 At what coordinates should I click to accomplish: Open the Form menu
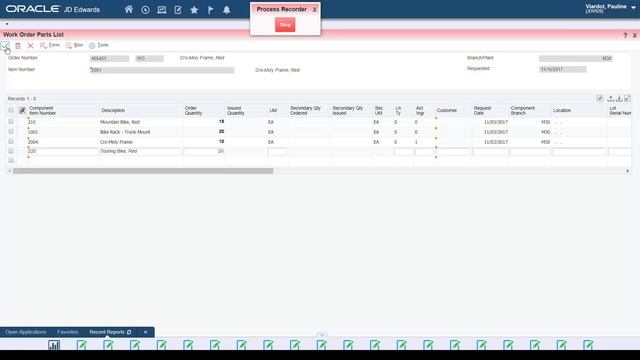pos(50,45)
